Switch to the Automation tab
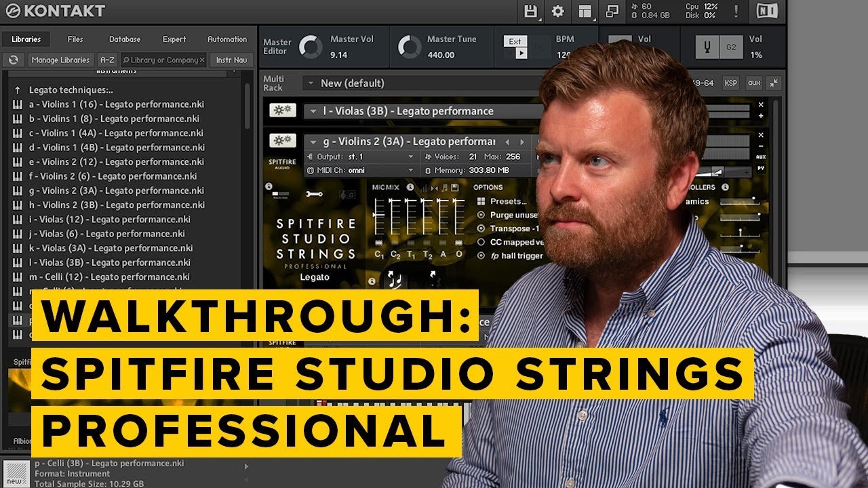This screenshot has width=868, height=488. pyautogui.click(x=227, y=39)
